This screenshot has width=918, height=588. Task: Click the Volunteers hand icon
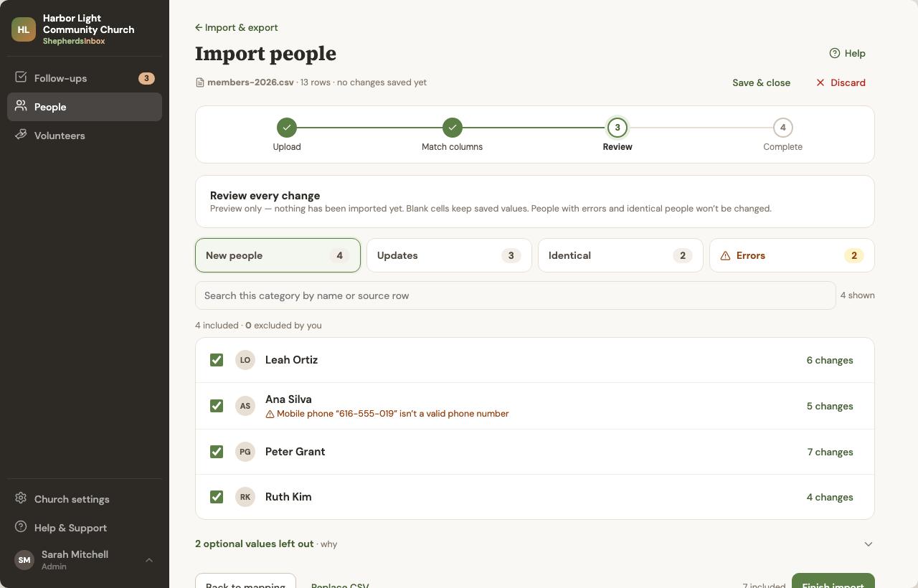(x=21, y=135)
